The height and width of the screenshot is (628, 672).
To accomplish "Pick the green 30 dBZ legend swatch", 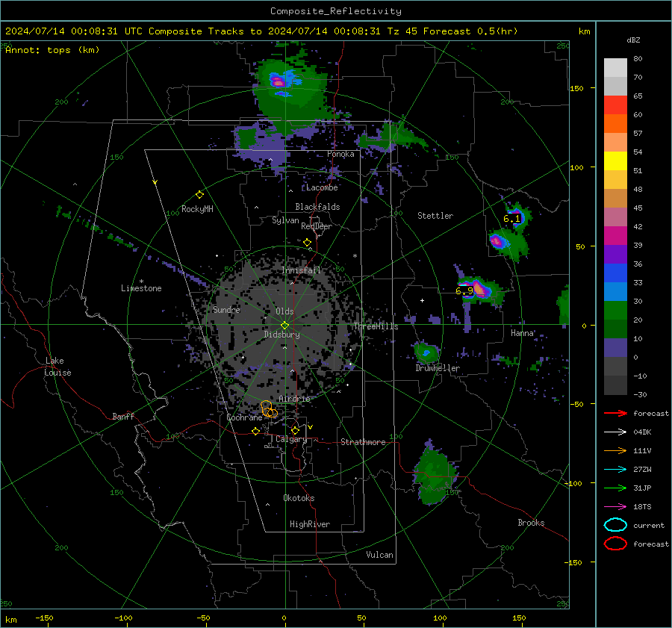I will (615, 310).
